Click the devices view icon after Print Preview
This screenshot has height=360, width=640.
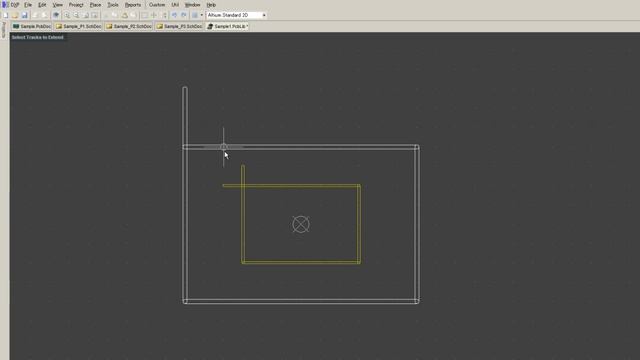click(56, 15)
